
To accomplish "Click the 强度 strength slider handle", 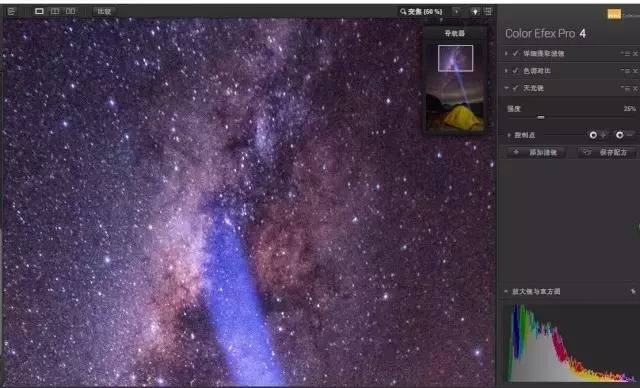I will tap(541, 118).
